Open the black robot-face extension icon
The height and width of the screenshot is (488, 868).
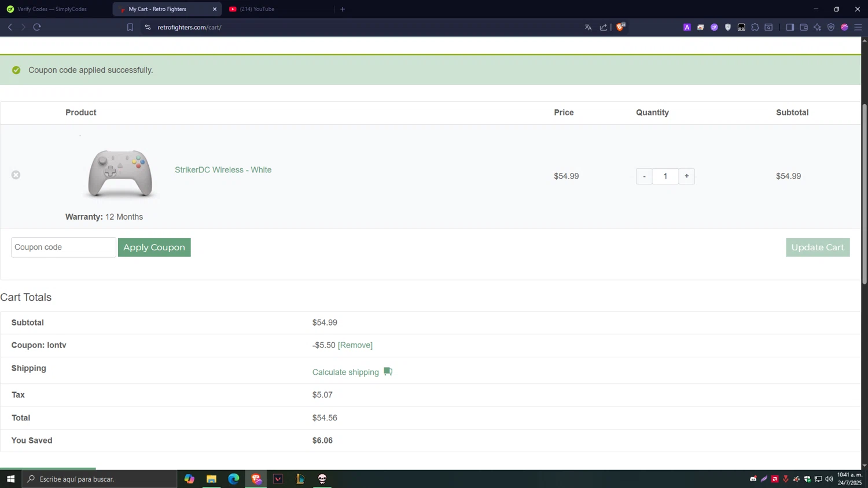[741, 27]
